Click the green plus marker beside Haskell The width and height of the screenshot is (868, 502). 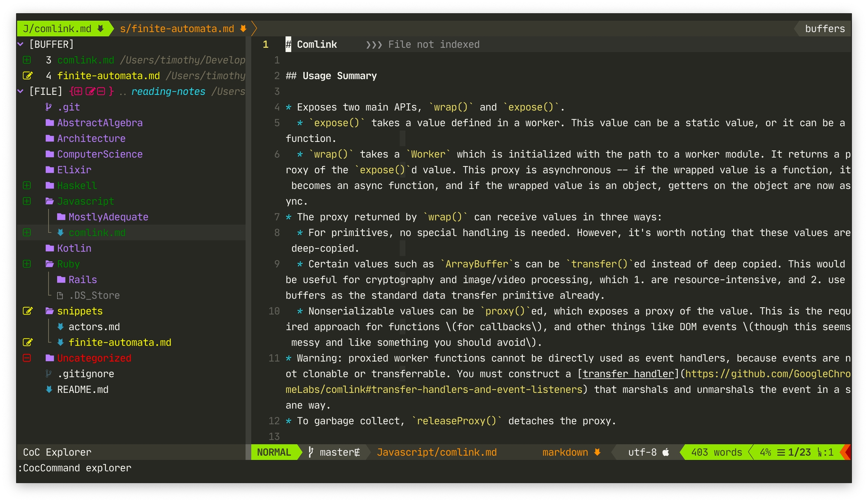click(x=27, y=186)
